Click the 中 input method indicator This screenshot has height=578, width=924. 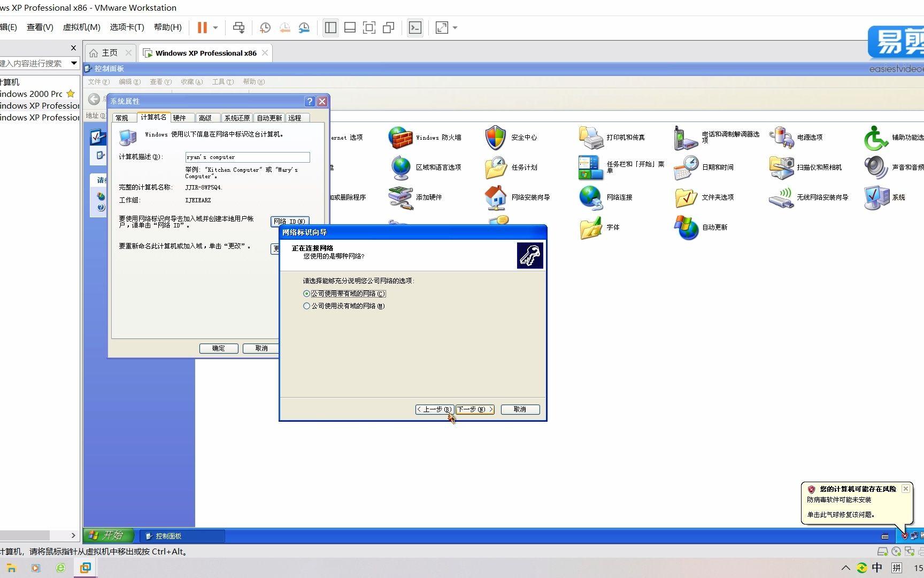pos(877,568)
